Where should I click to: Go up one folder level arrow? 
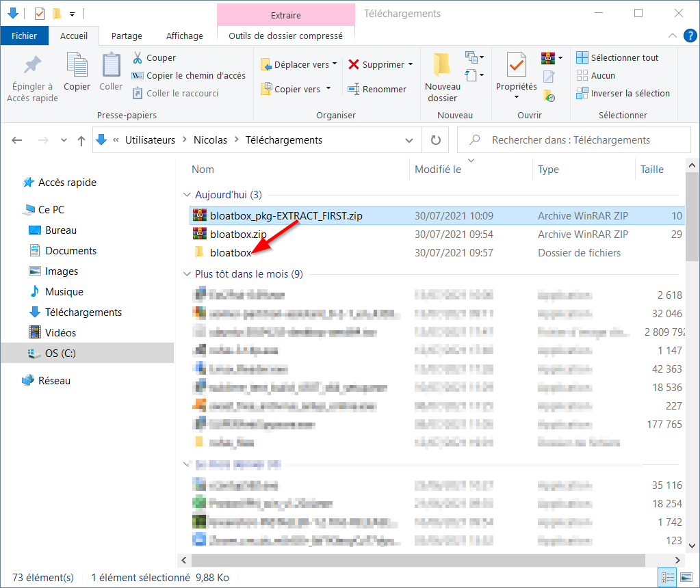pyautogui.click(x=81, y=141)
